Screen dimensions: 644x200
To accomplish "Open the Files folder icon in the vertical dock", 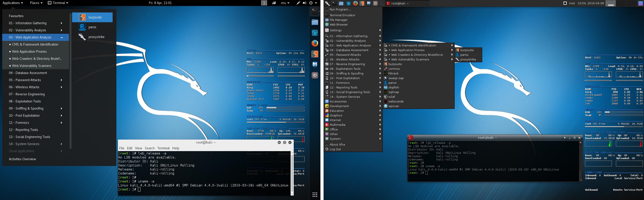I will [x=315, y=22].
